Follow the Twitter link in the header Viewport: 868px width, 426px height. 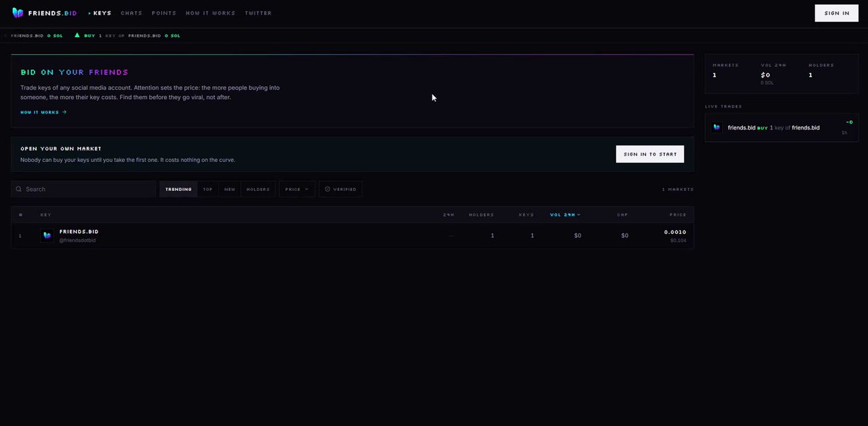[x=258, y=13]
